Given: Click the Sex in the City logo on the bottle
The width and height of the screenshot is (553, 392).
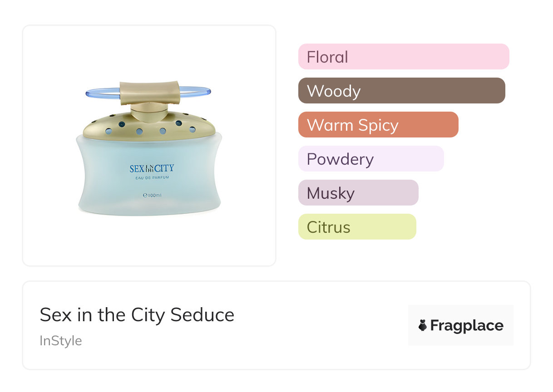Looking at the screenshot, I should [152, 169].
